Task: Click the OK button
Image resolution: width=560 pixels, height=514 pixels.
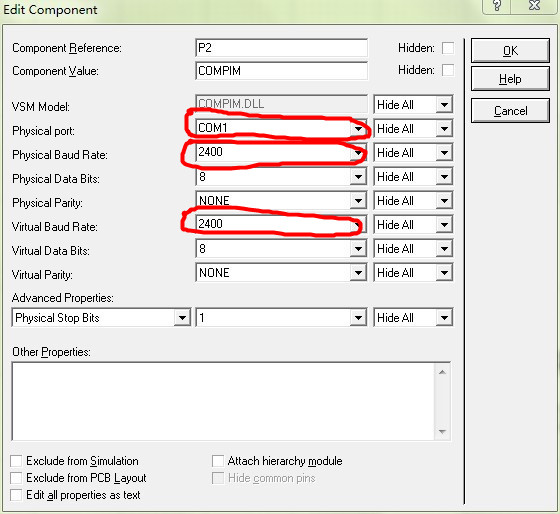Action: point(510,51)
